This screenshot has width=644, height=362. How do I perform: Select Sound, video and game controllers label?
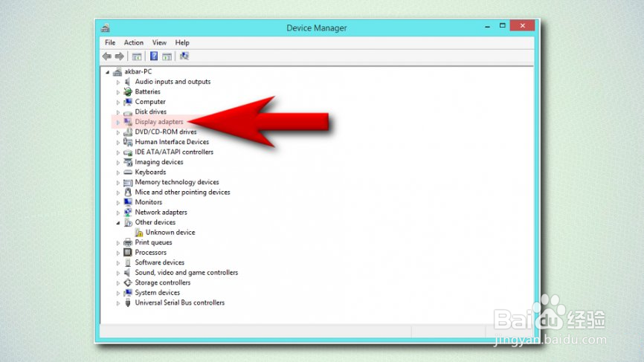(187, 273)
